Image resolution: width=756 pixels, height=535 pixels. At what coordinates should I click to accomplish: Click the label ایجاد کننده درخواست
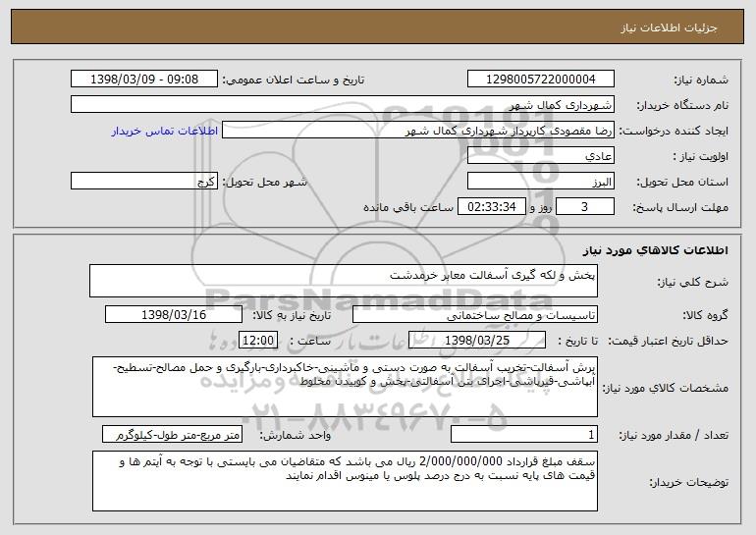tap(674, 132)
